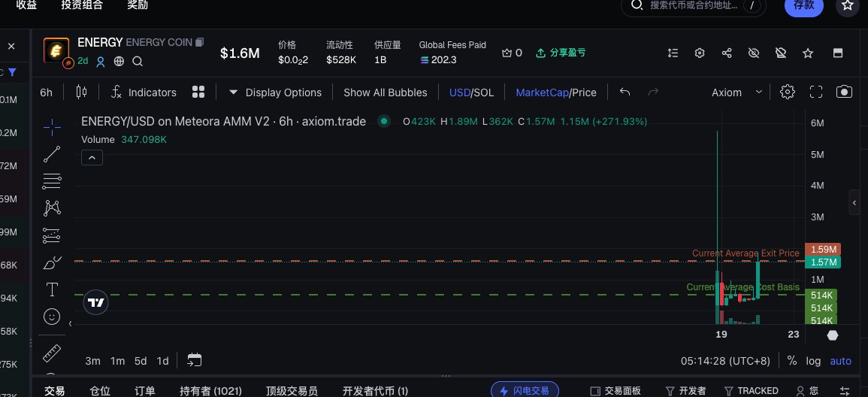Switch to the 仓位 positions tab

point(100,391)
